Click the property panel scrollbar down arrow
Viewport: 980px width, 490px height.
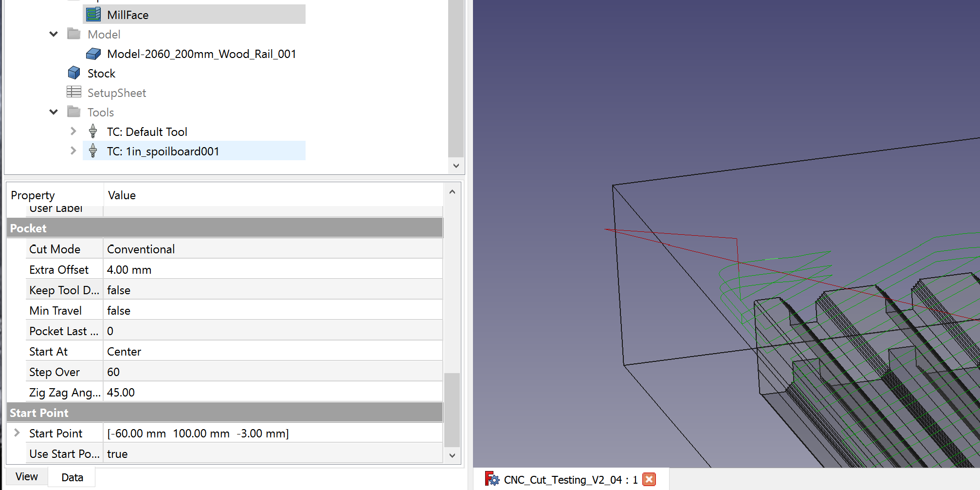452,455
